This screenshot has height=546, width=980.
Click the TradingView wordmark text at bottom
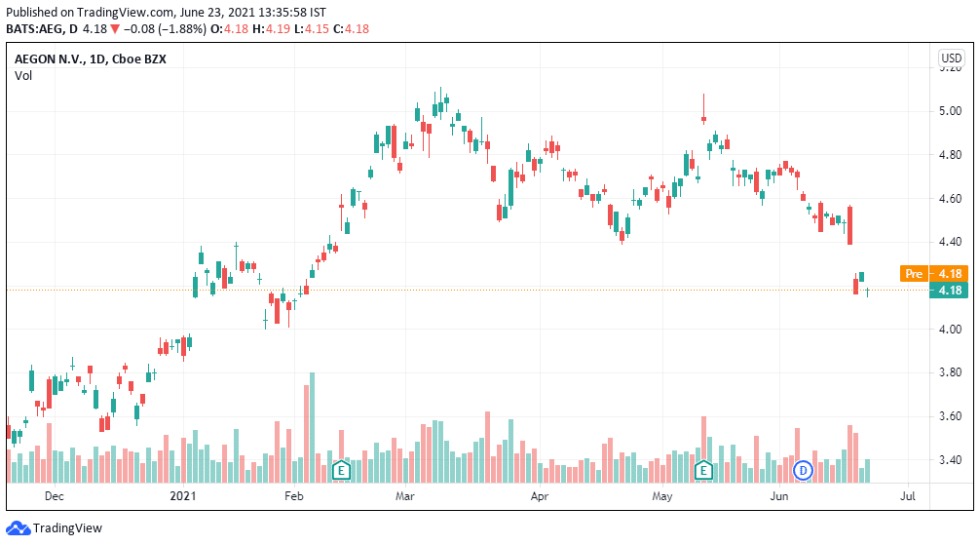[x=67, y=528]
